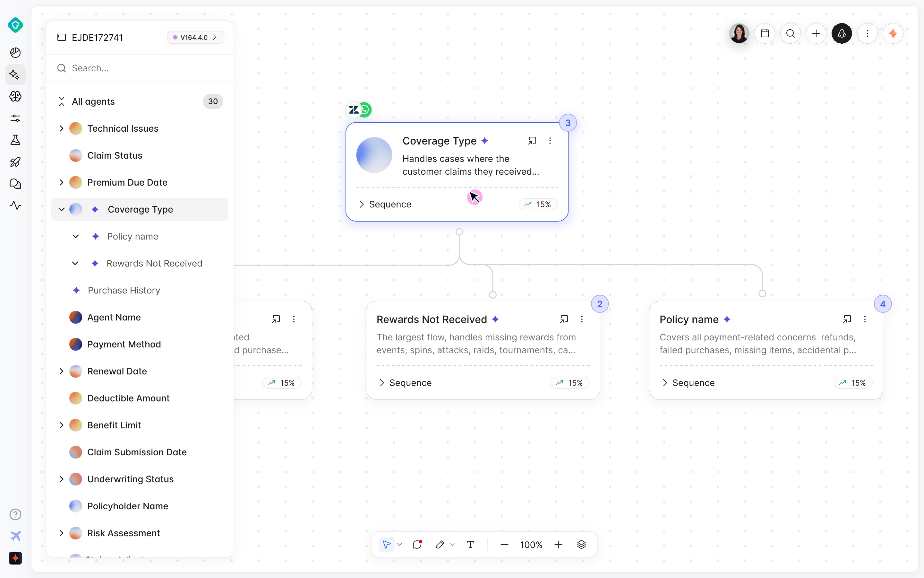This screenshot has width=924, height=578.
Task: Click the blue airplane sidebar icon
Action: click(15, 536)
